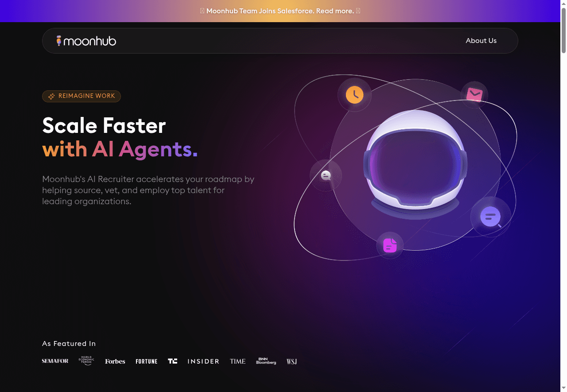This screenshot has width=567, height=392.
Task: Select the Forbes press logo
Action: 115,361
